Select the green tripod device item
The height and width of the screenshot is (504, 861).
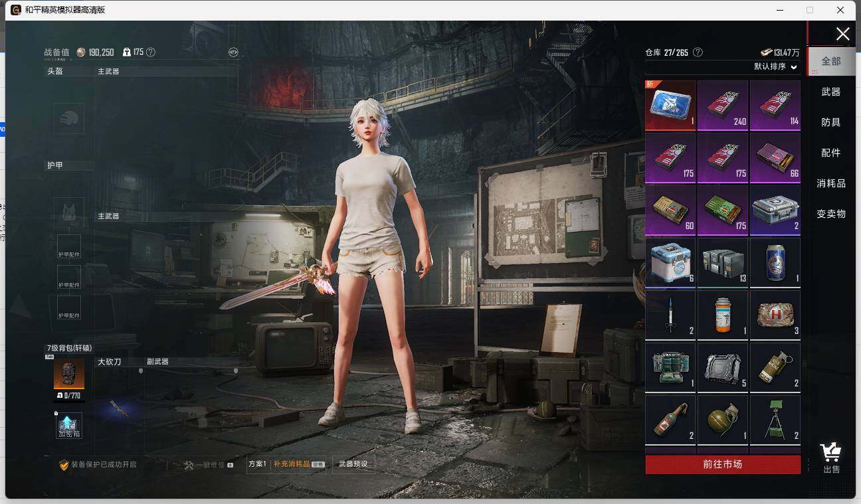pos(775,420)
